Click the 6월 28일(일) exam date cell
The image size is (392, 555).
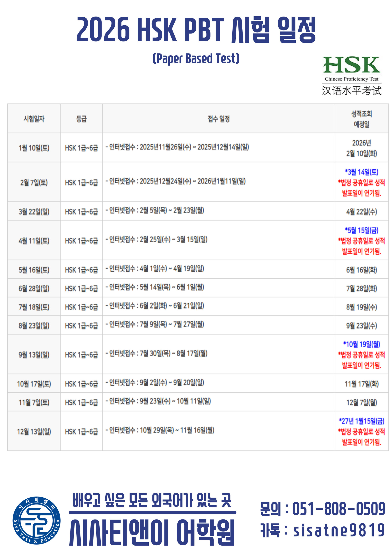(34, 288)
